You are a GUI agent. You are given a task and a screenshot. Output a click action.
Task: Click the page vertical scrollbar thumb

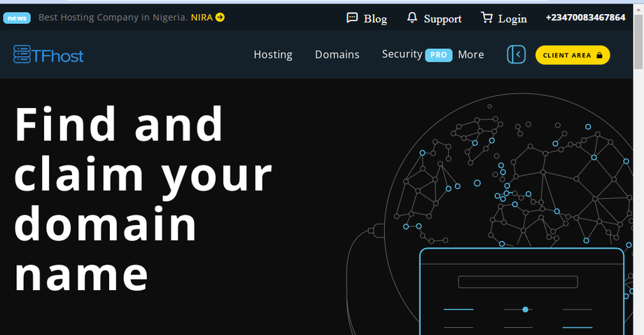click(638, 41)
